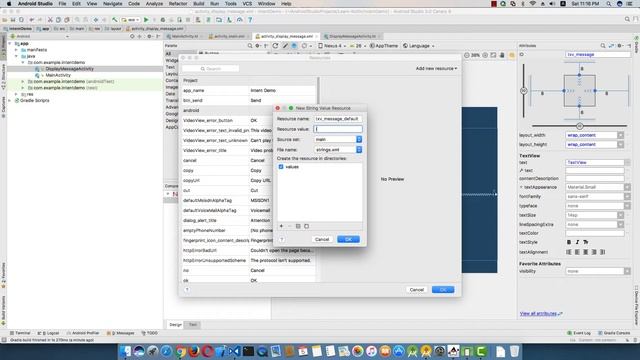Click the textColor field
The height and width of the screenshot is (360, 640).
pyautogui.click(x=595, y=233)
